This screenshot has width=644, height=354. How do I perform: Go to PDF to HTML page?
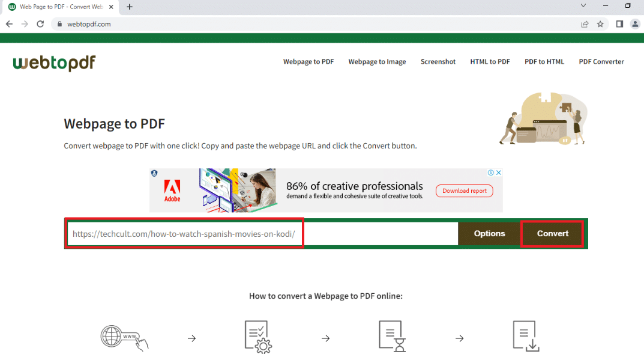click(x=544, y=62)
